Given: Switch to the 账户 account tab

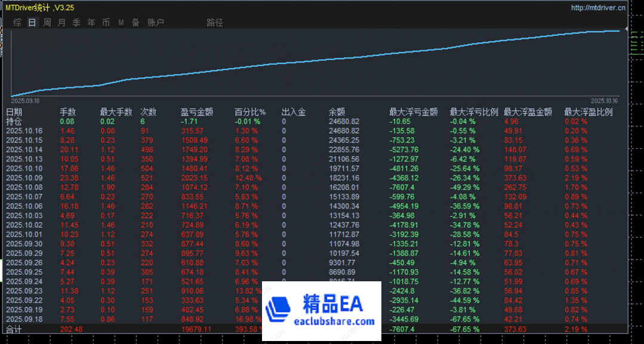Looking at the screenshot, I should point(155,23).
